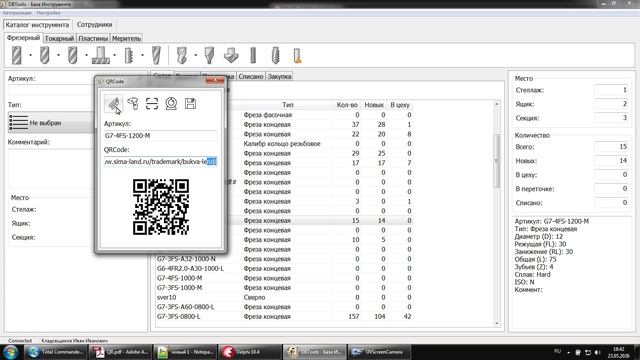Select the orange-tipped tool icon

[297, 55]
